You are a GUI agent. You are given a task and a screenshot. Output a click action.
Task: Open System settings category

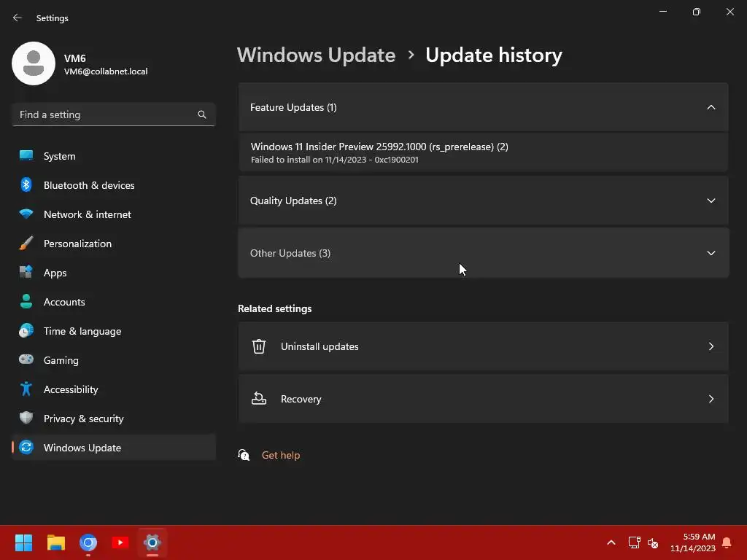[x=113, y=156]
